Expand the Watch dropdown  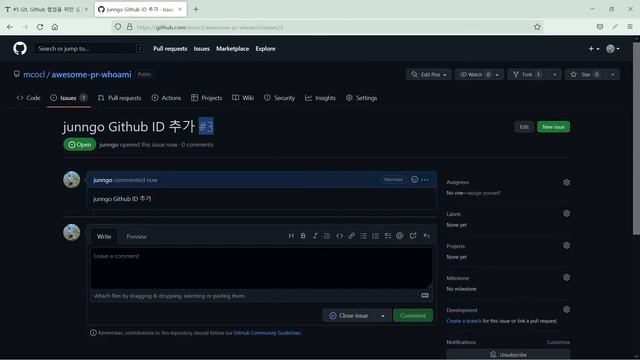pyautogui.click(x=479, y=74)
